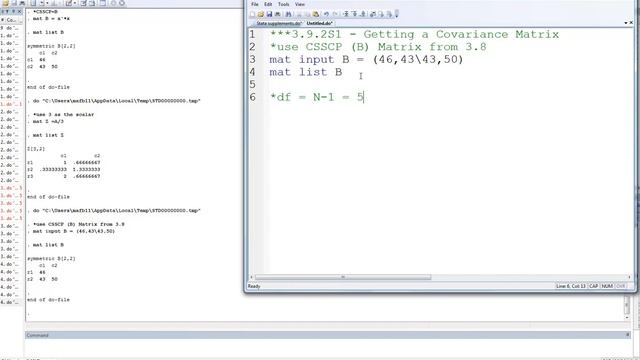Viewport: 640px width, 360px height.
Task: Click editor line 1 'Getting a Covariance Matrix'
Action: point(461,34)
